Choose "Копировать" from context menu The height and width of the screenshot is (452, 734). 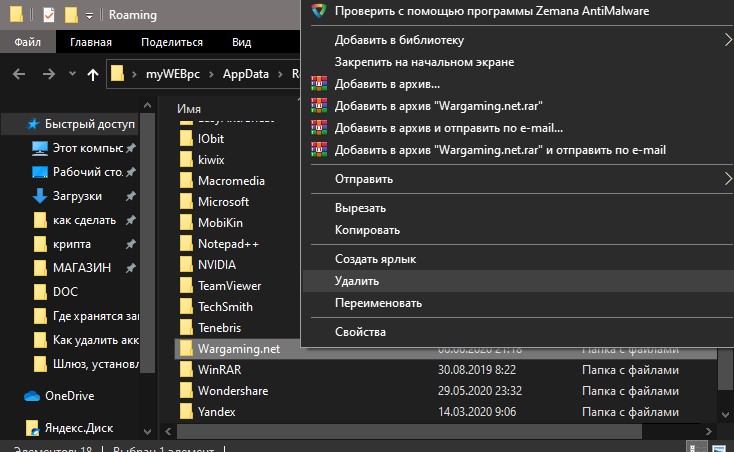518,230
